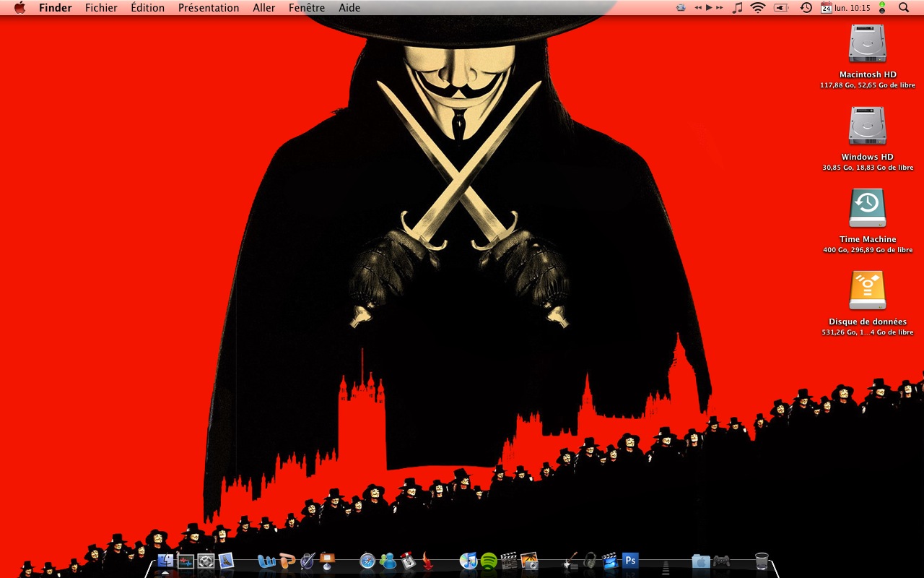This screenshot has height=578, width=924.
Task: Click the Disque de données label text
Action: point(868,322)
